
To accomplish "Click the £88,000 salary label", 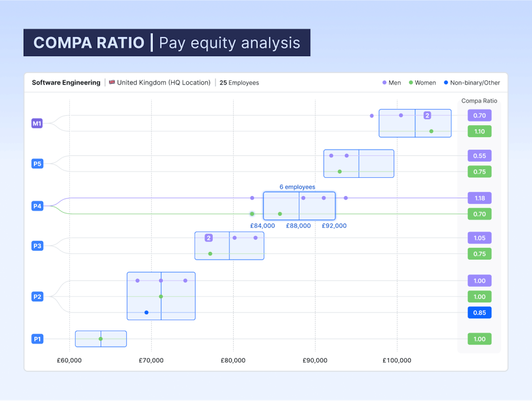I will coord(298,226).
